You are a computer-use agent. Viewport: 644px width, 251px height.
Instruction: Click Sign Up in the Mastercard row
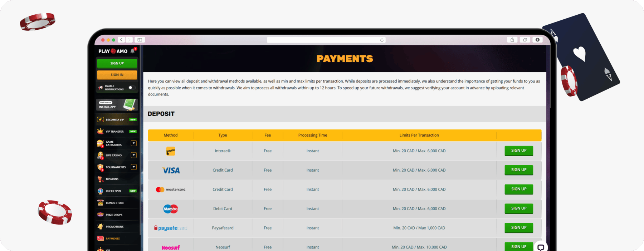point(519,189)
